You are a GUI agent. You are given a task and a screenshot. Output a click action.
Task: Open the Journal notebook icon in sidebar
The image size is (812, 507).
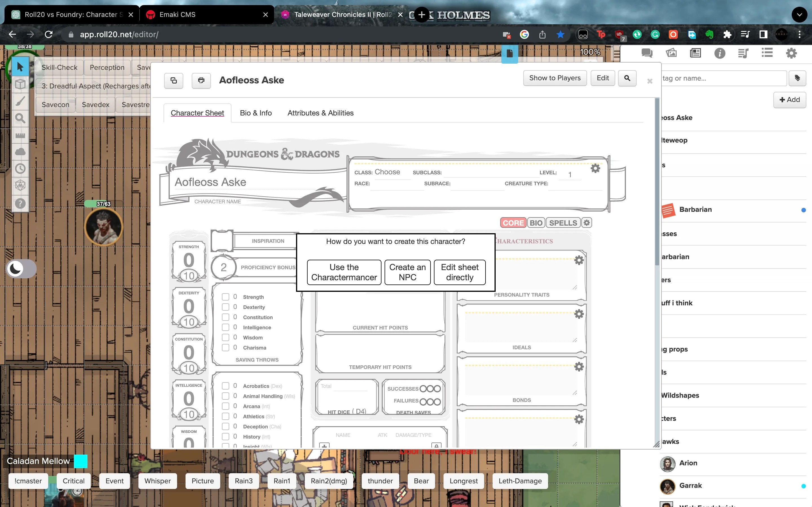click(x=696, y=53)
